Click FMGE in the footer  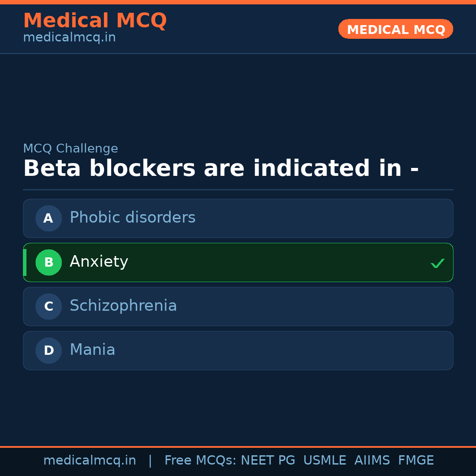416,461
